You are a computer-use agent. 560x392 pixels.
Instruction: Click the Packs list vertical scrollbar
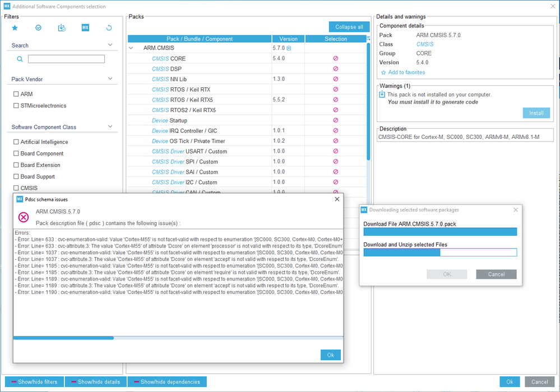coord(368,102)
